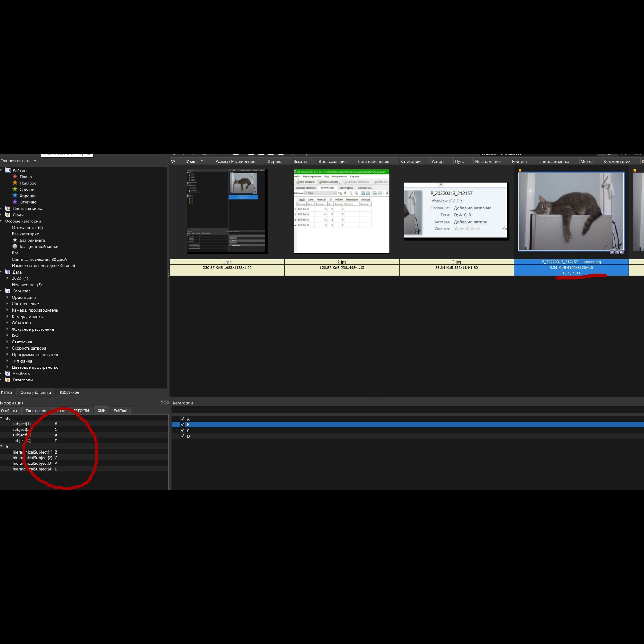Open the 'Соответствовать' dropdown
The image size is (644, 644).
tap(35, 161)
